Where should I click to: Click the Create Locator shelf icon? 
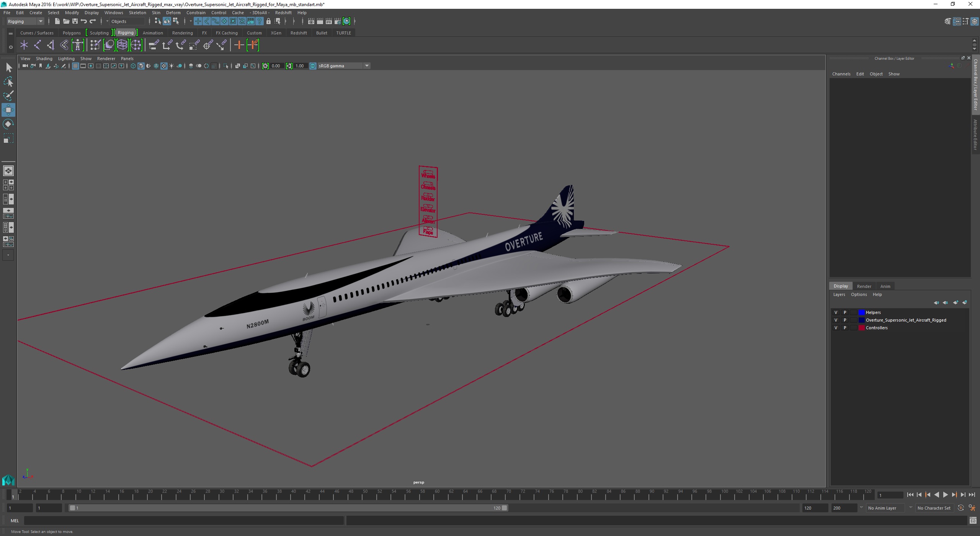click(x=24, y=45)
